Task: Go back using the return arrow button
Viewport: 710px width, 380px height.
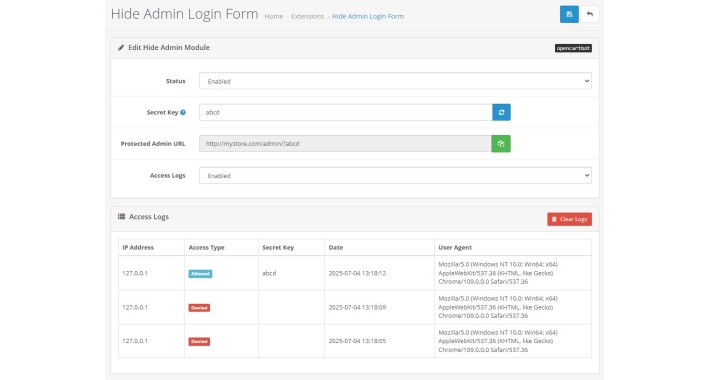Action: 590,14
